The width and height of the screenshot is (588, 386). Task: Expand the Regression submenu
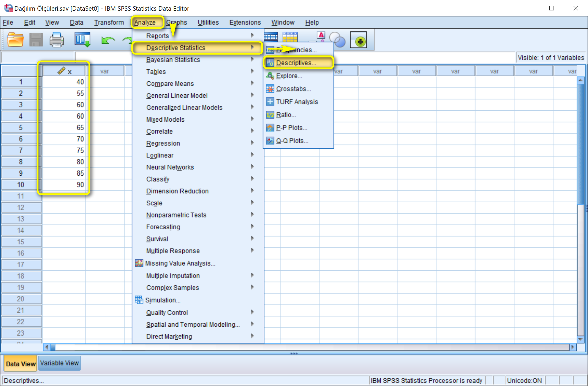click(x=163, y=143)
